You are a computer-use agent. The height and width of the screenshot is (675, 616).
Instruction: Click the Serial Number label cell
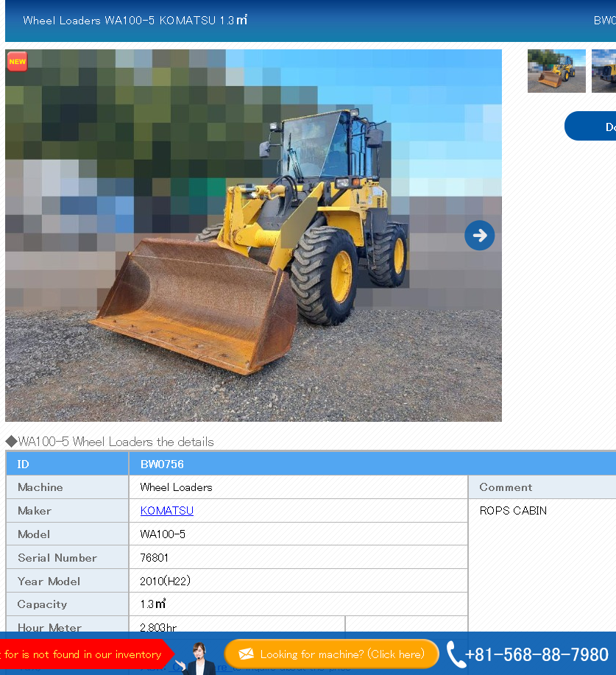pyautogui.click(x=68, y=557)
